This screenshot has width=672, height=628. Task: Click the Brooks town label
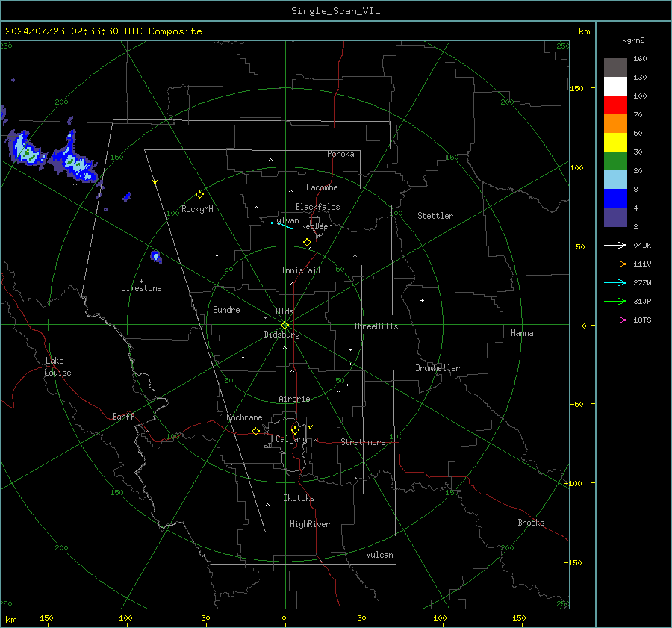tap(531, 523)
